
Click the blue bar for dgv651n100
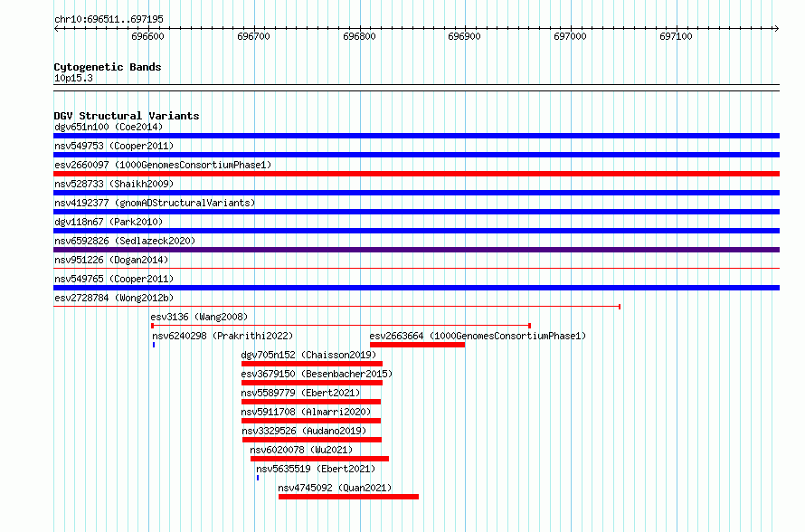[416, 136]
